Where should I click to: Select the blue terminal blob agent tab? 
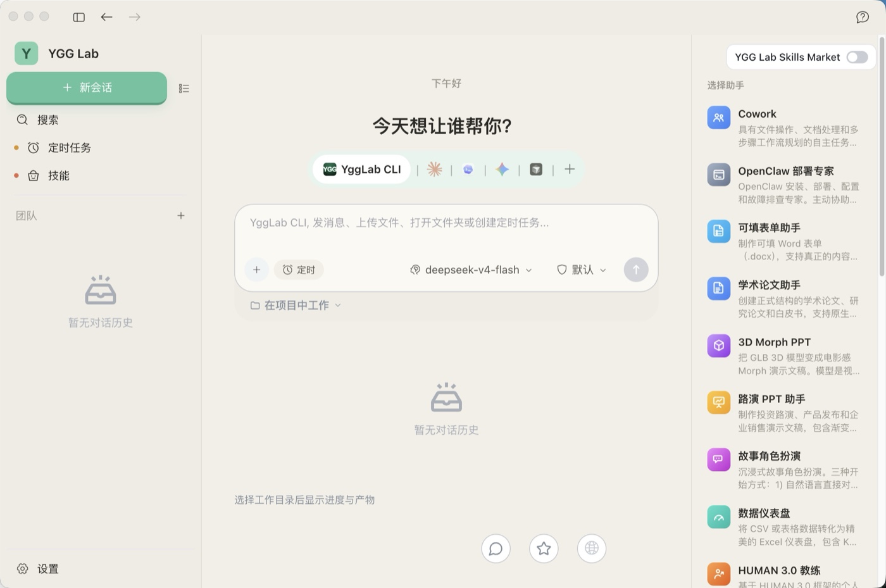(468, 169)
